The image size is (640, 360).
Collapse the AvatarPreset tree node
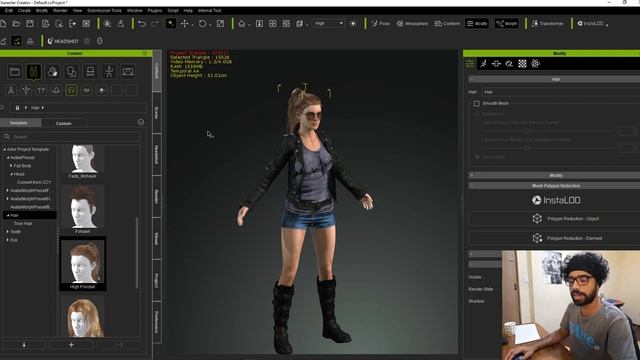coord(8,158)
